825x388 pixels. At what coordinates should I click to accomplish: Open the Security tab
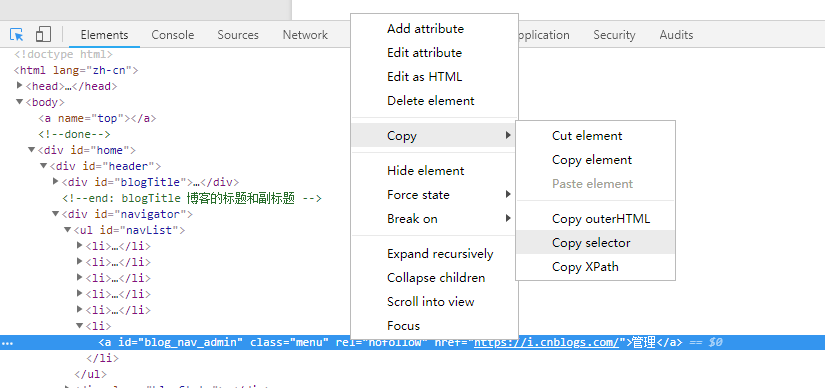pyautogui.click(x=614, y=35)
